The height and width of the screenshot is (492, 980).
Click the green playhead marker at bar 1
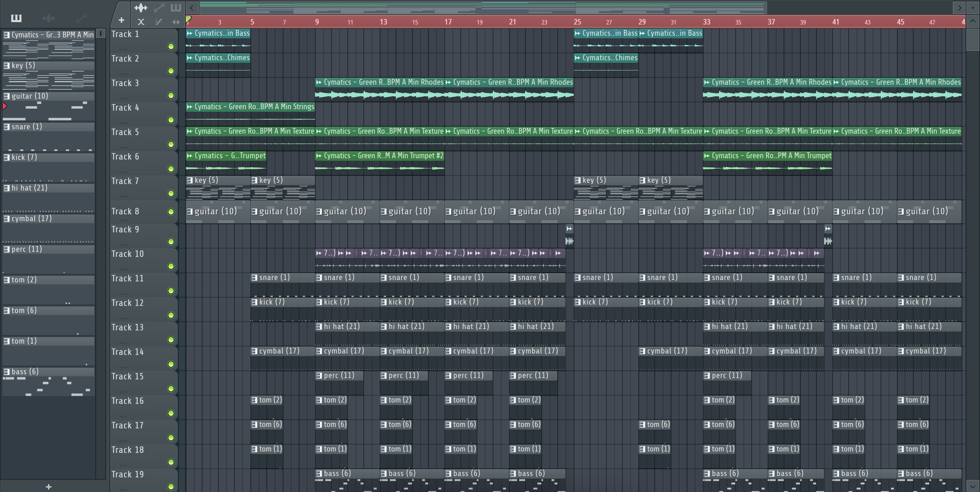point(188,19)
